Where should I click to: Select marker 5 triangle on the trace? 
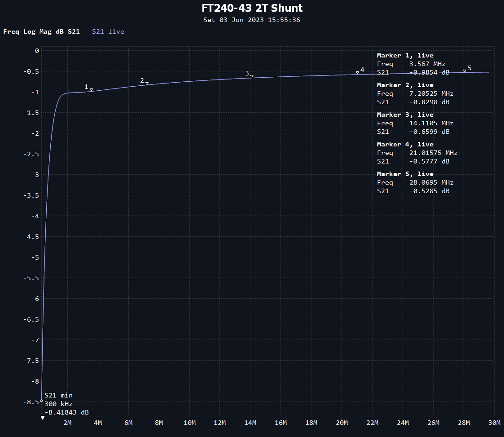click(465, 71)
